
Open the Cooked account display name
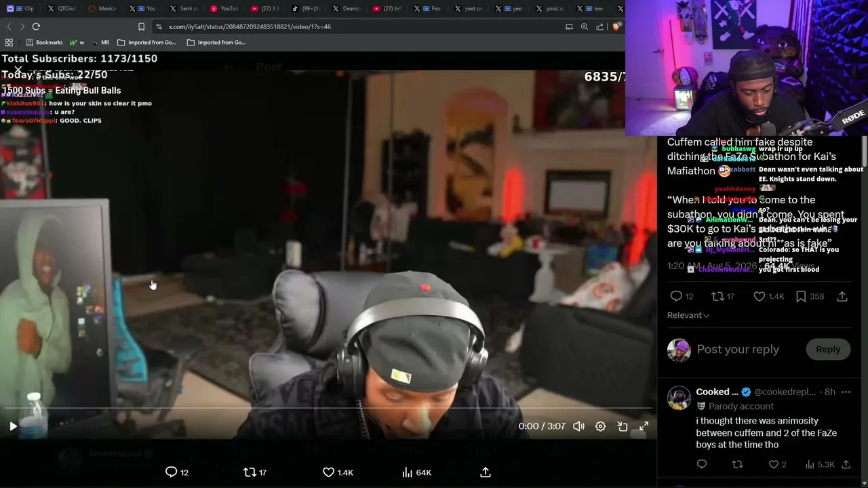pyautogui.click(x=717, y=392)
